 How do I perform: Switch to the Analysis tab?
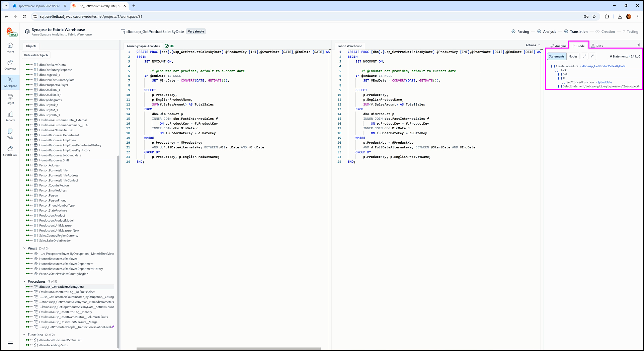point(558,46)
